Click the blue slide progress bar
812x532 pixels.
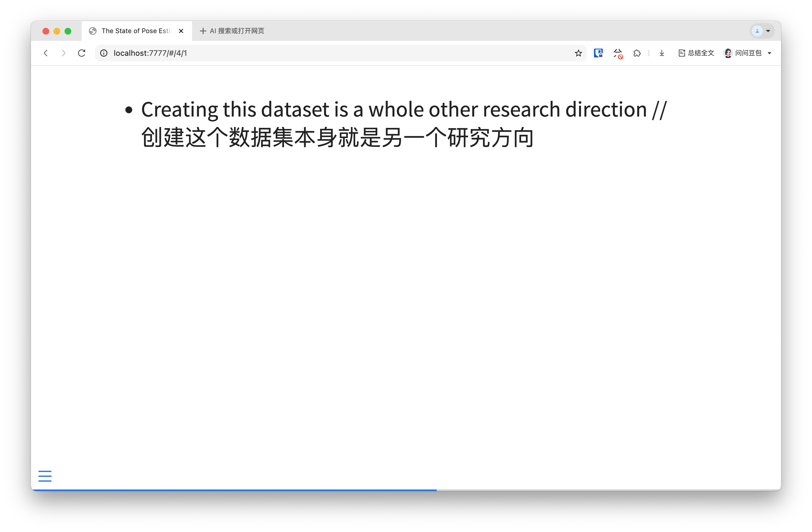(234, 490)
